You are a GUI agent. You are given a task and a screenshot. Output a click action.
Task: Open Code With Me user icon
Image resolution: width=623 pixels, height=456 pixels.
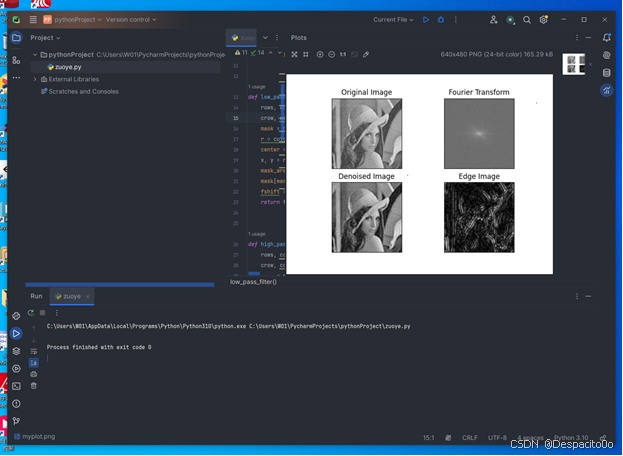pyautogui.click(x=493, y=19)
